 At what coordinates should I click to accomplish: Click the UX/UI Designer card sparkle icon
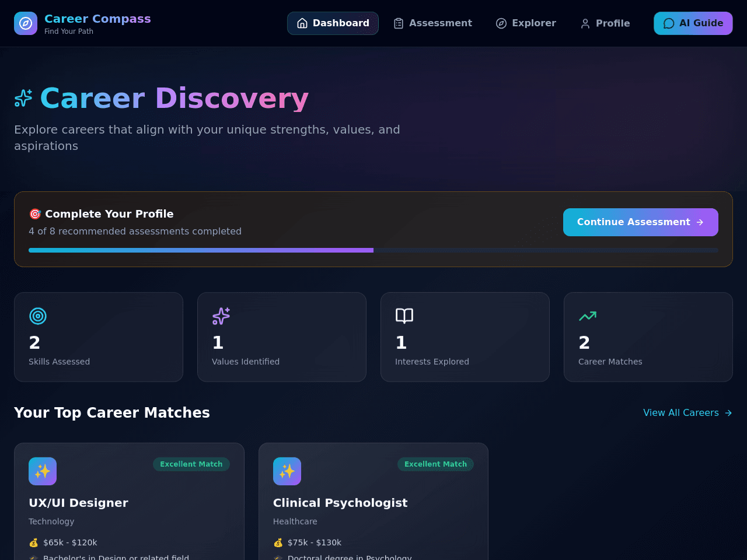(x=43, y=471)
